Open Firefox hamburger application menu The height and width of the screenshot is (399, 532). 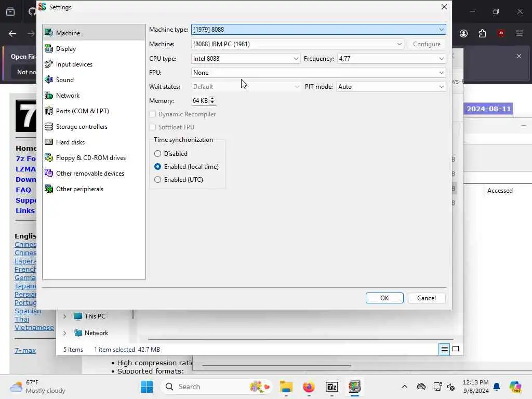520,33
